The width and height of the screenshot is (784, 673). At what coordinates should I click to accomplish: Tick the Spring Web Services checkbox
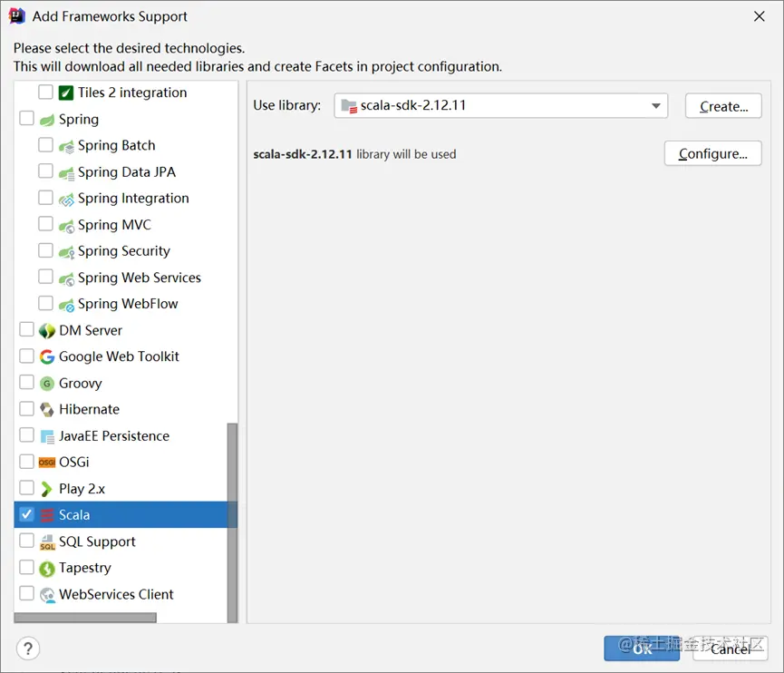45,277
